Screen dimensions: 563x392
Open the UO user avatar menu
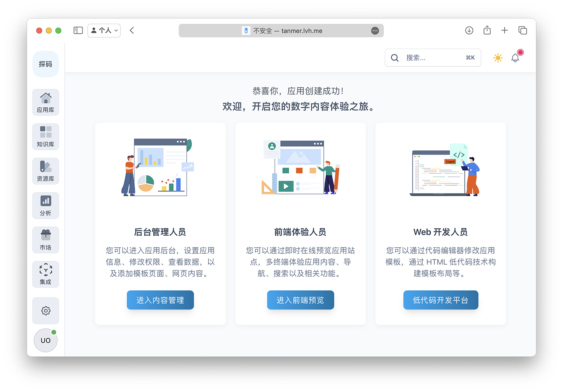[45, 340]
